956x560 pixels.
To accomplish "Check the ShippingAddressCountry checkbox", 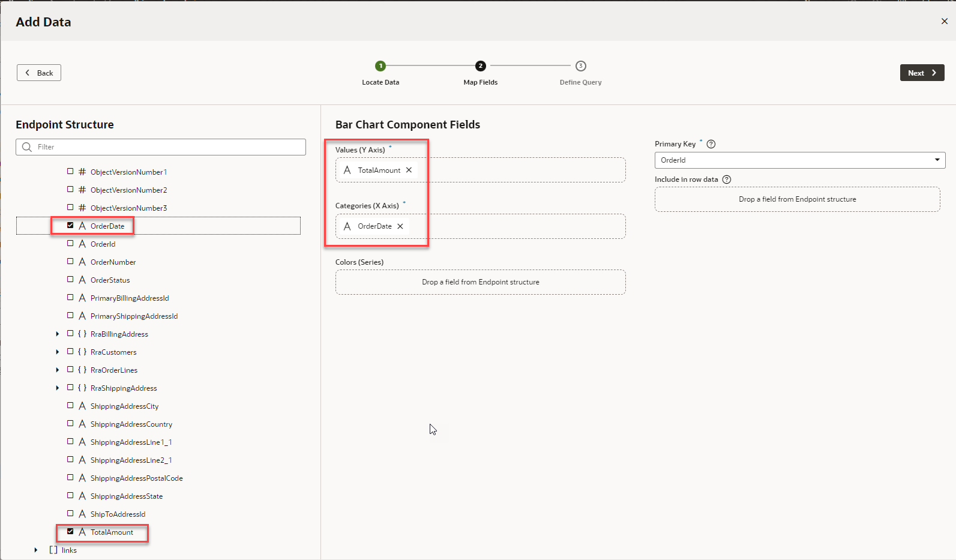I will point(70,424).
